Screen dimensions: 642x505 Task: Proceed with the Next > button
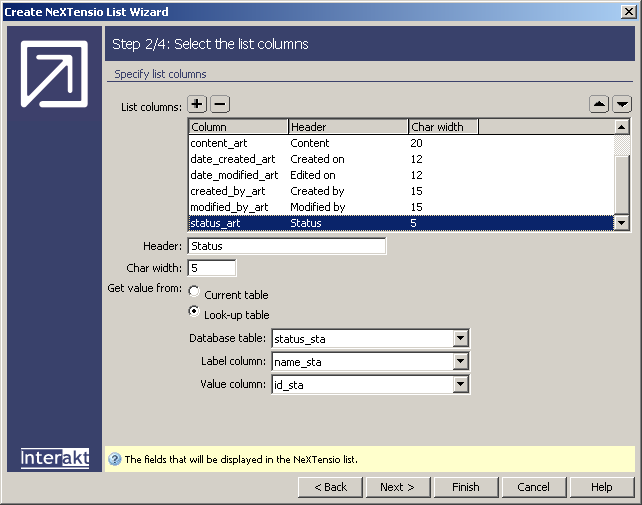click(x=398, y=487)
